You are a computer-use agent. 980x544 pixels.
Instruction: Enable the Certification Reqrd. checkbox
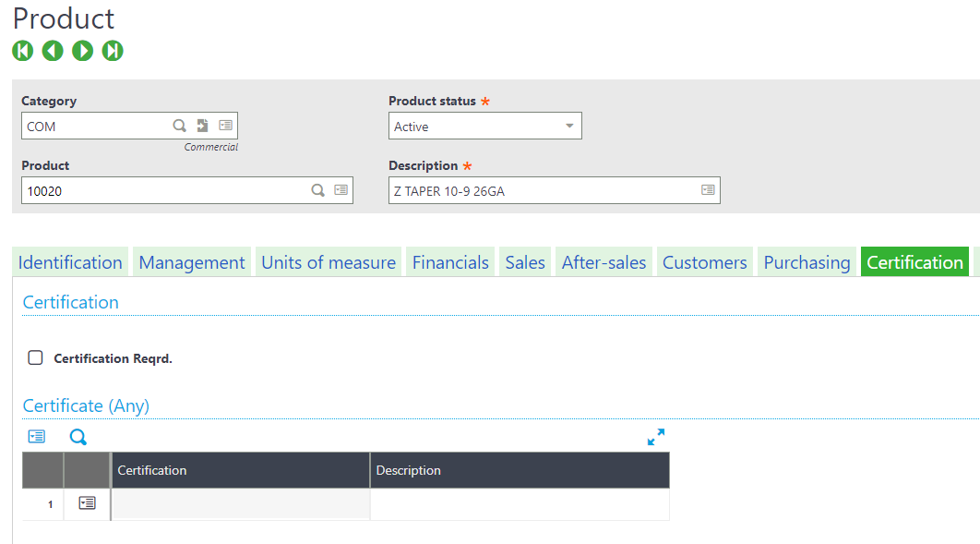(x=35, y=357)
